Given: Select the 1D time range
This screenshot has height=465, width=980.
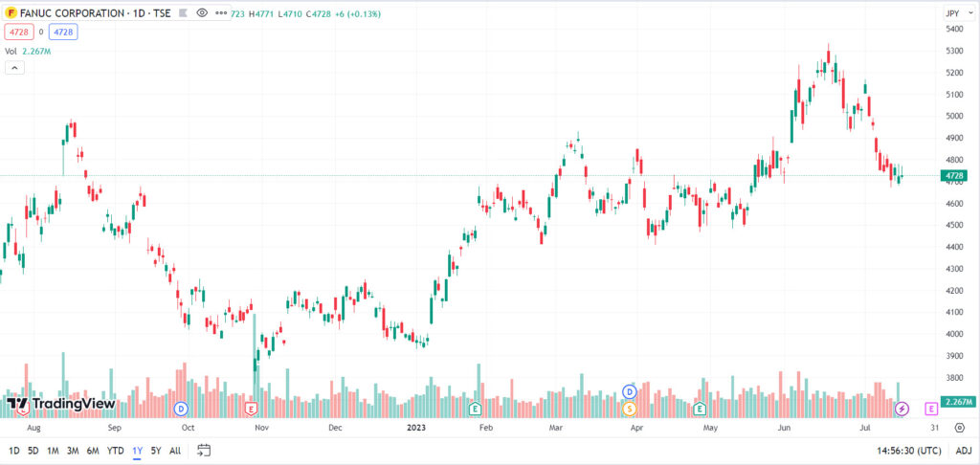Looking at the screenshot, I should click(x=13, y=450).
